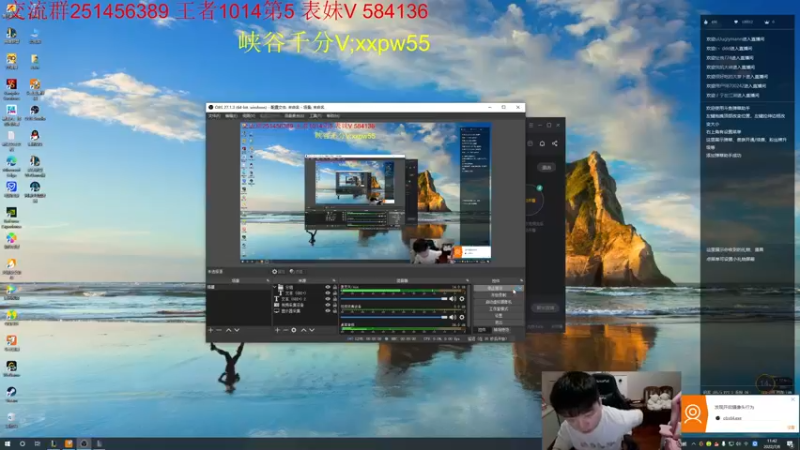Screen dimensions: 800x450
Task: Open the orange app on the taskbar
Action: [68, 444]
